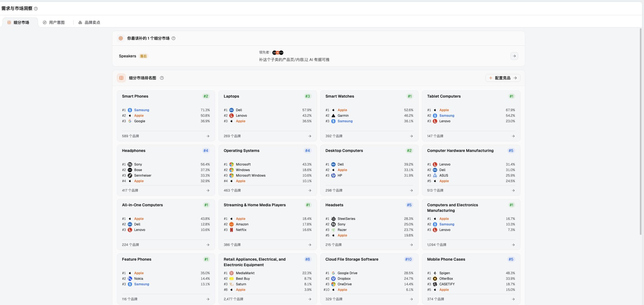Open Headsets card arrow

coord(411,245)
